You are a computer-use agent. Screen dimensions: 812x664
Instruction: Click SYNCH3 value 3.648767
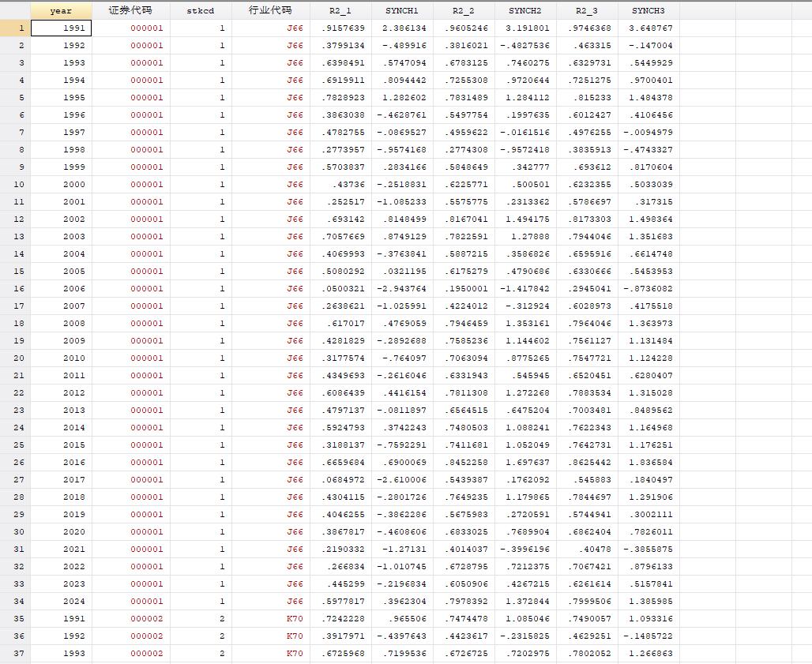(648, 28)
